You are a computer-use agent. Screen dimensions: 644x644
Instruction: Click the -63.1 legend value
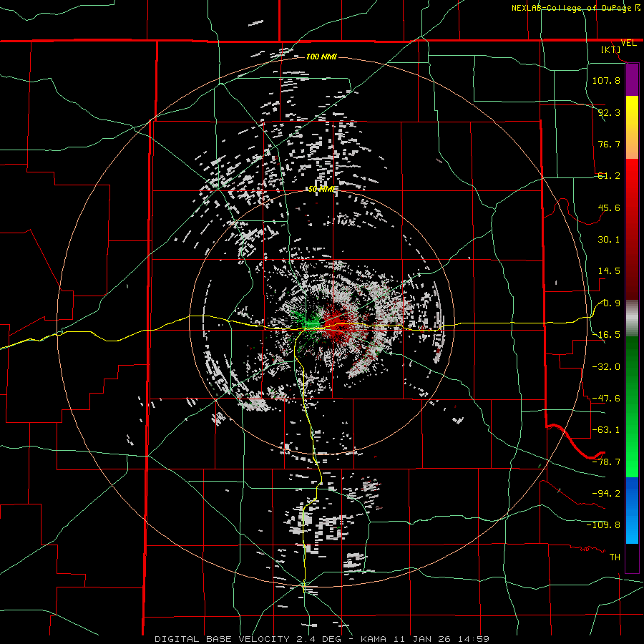pyautogui.click(x=606, y=430)
